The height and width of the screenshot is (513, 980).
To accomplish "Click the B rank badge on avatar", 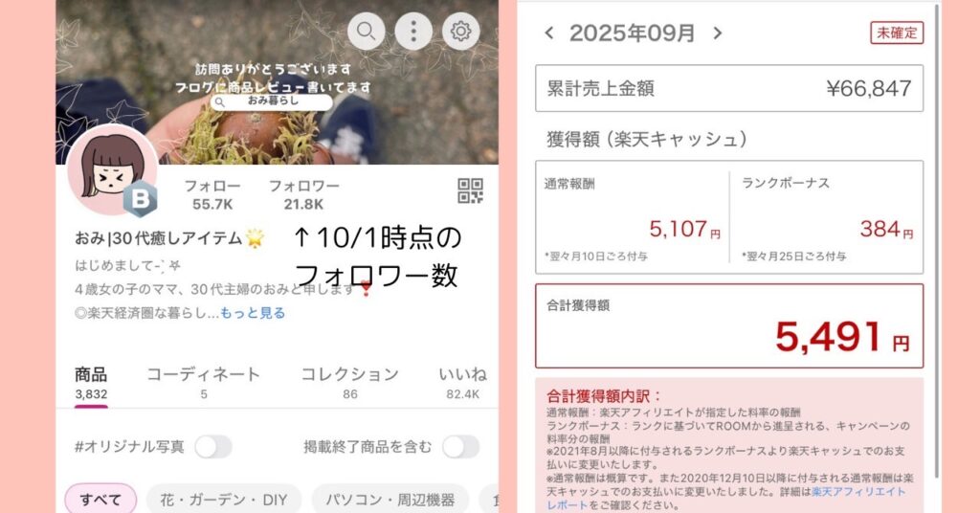I will 141,199.
